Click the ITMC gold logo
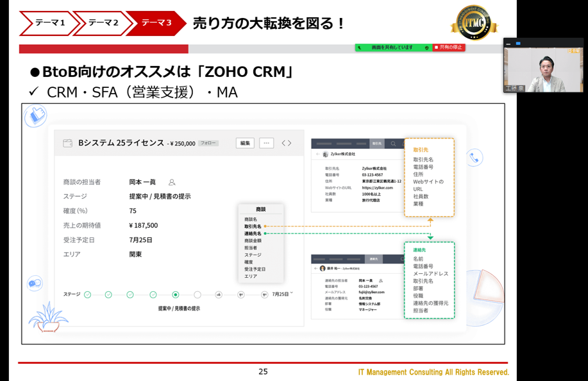Viewport: 588px width, 381px height. click(x=475, y=23)
